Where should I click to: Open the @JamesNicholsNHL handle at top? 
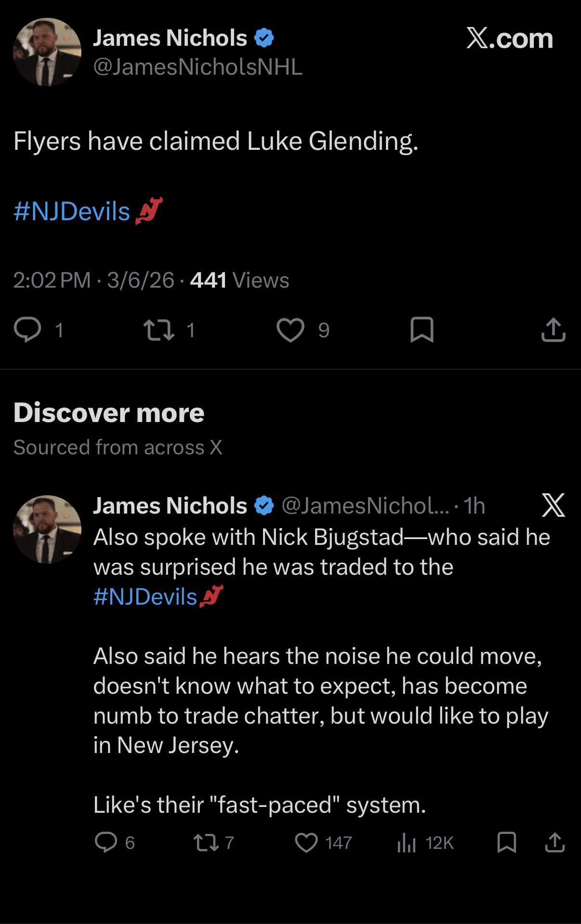coord(198,67)
